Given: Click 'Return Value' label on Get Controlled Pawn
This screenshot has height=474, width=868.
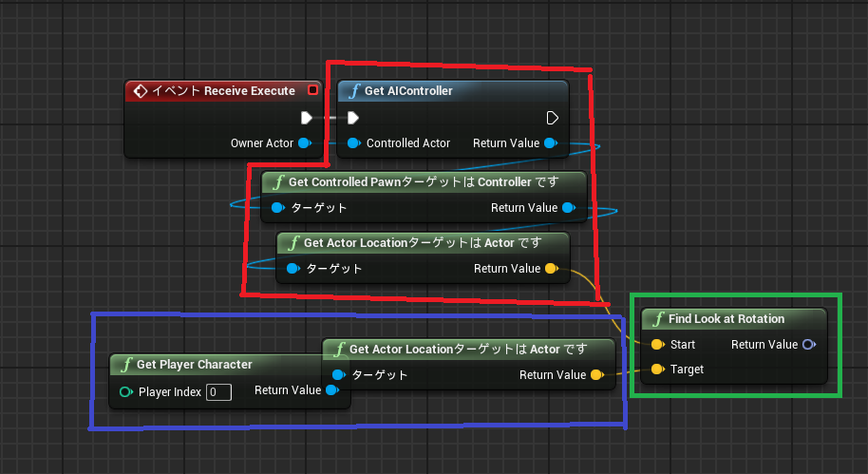Looking at the screenshot, I should tap(524, 208).
